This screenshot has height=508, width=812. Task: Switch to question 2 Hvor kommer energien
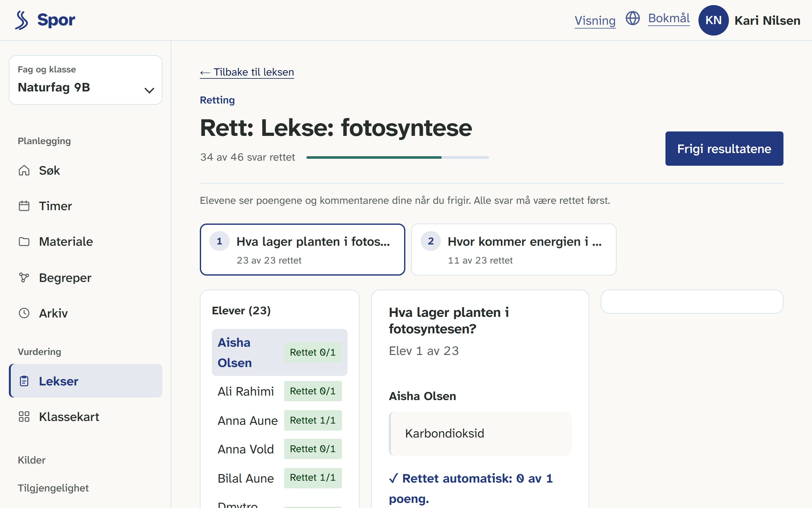[x=514, y=250]
